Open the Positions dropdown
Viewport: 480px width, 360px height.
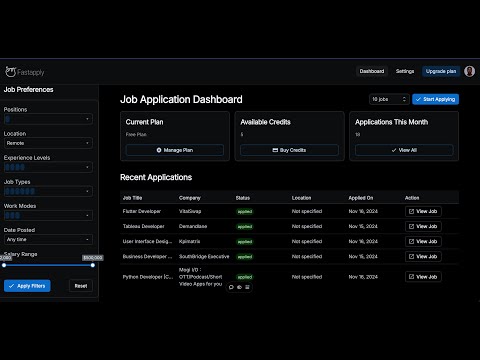pyautogui.click(x=48, y=119)
